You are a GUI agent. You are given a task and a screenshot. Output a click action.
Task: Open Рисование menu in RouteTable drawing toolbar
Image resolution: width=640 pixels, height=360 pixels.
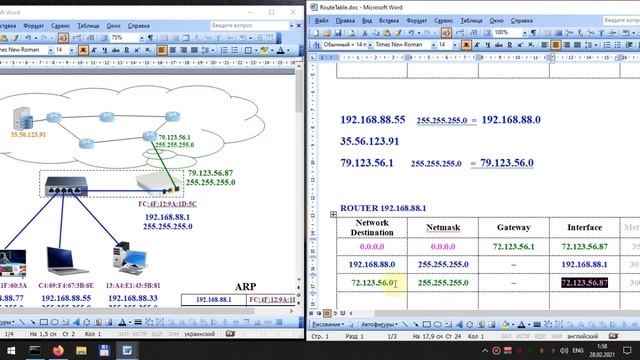coord(328,324)
